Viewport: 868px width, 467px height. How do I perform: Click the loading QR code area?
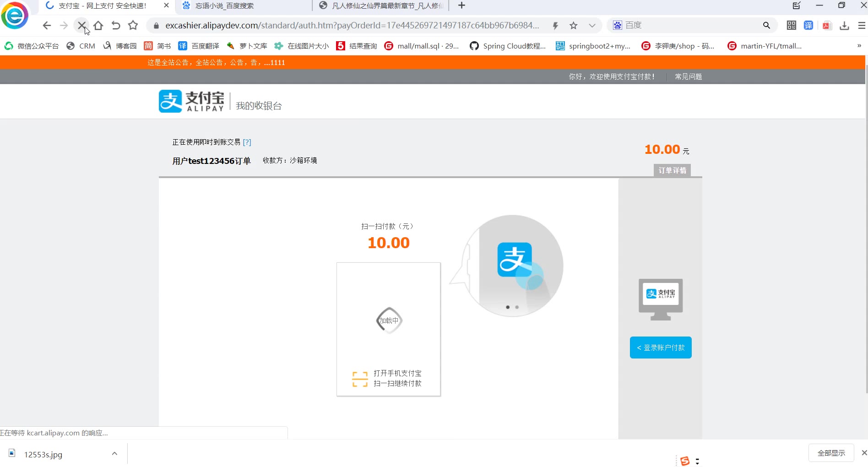(x=389, y=320)
